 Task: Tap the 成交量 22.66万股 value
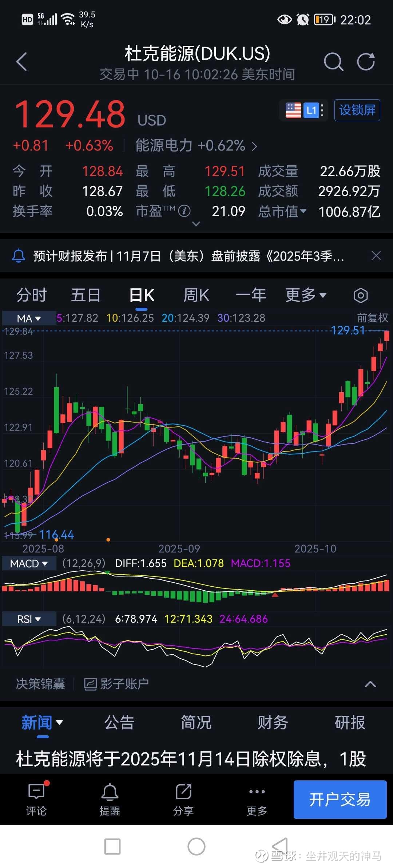350,171
